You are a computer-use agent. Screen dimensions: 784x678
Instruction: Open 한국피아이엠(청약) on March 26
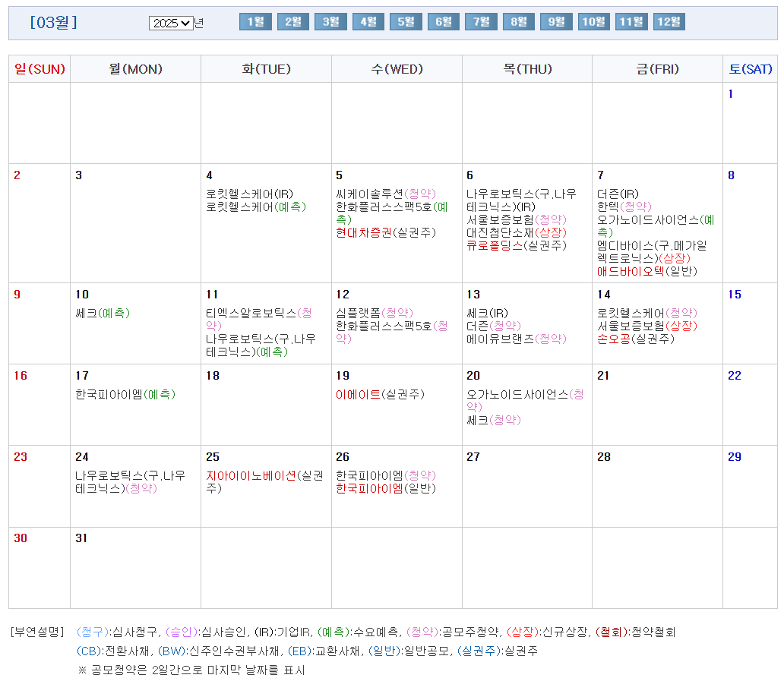coord(386,475)
